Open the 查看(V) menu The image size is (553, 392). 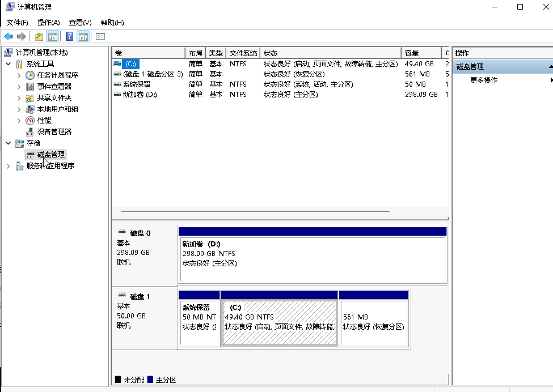(x=81, y=23)
